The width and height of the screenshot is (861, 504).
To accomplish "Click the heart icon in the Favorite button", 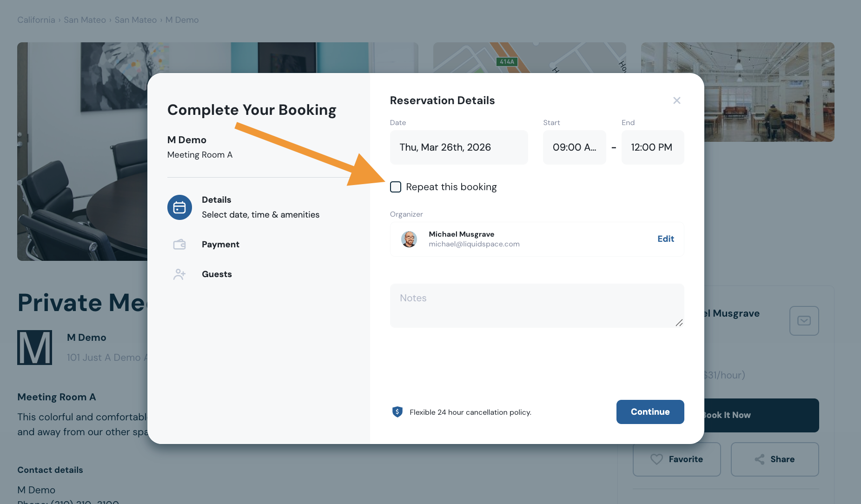I will point(656,459).
